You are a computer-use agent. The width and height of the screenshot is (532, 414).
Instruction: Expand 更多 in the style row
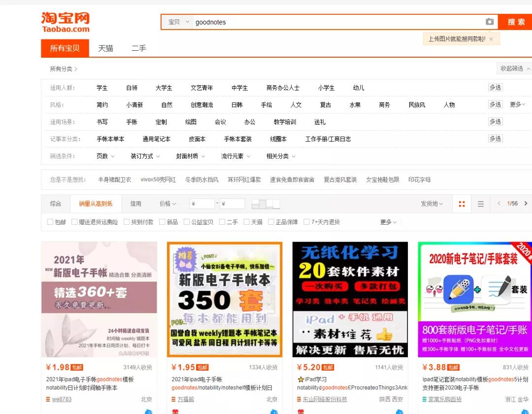point(517,104)
